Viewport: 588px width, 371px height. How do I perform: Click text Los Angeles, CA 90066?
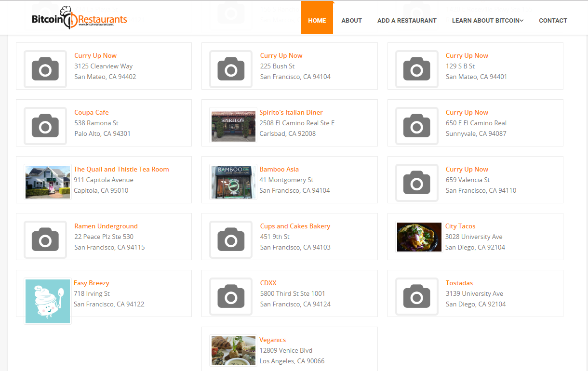292,361
